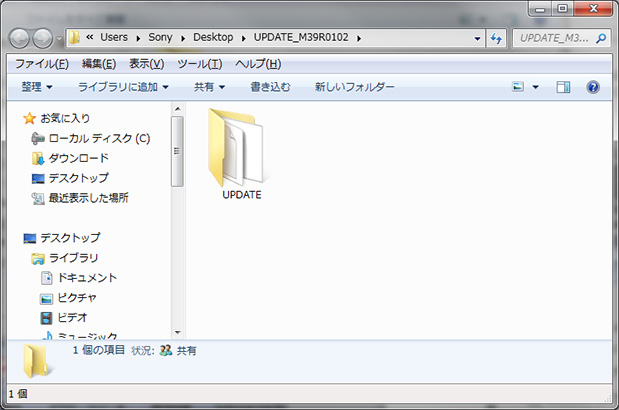Click the 書き込む button
This screenshot has width=619, height=410.
tap(270, 87)
